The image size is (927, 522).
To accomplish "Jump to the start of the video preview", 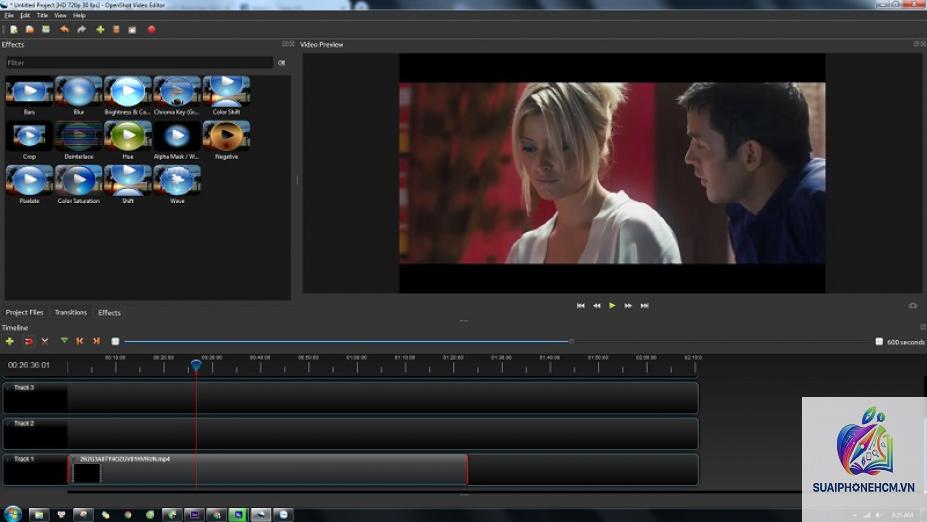I will click(581, 306).
